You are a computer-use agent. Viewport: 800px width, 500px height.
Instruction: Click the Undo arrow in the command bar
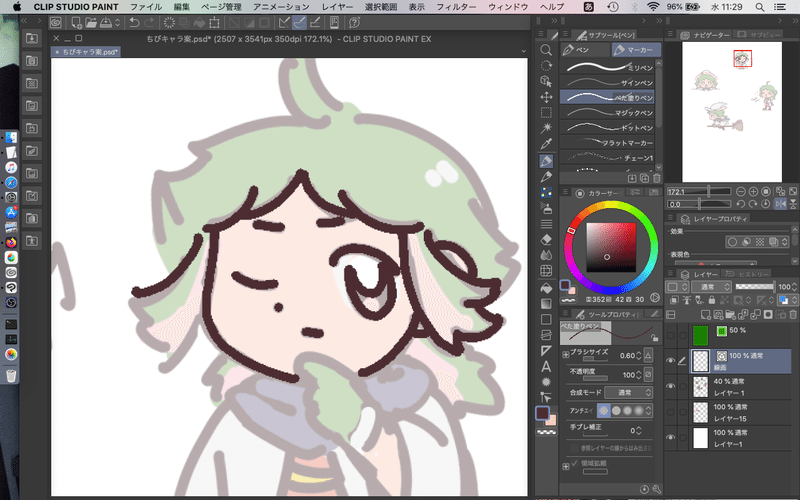point(134,22)
